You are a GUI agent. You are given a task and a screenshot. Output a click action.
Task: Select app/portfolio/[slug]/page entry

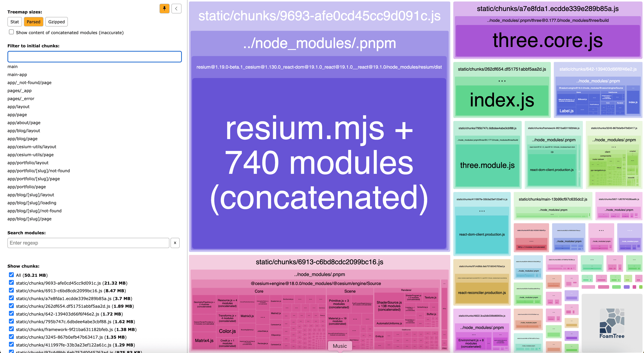pyautogui.click(x=34, y=179)
